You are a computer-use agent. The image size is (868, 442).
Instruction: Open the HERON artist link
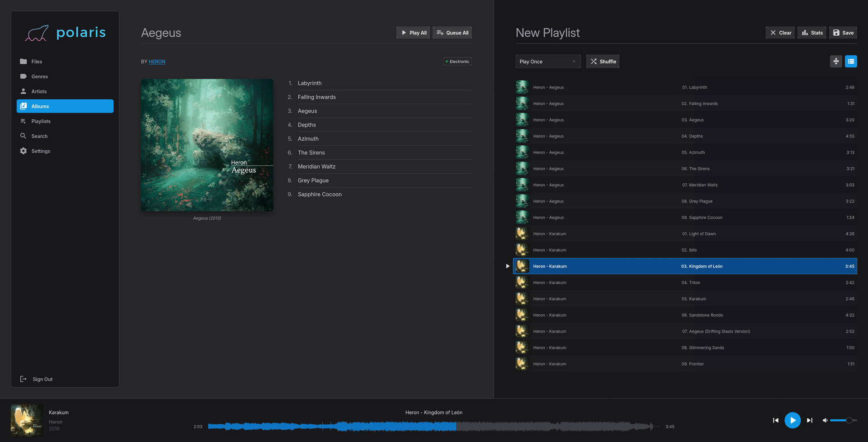pyautogui.click(x=157, y=61)
